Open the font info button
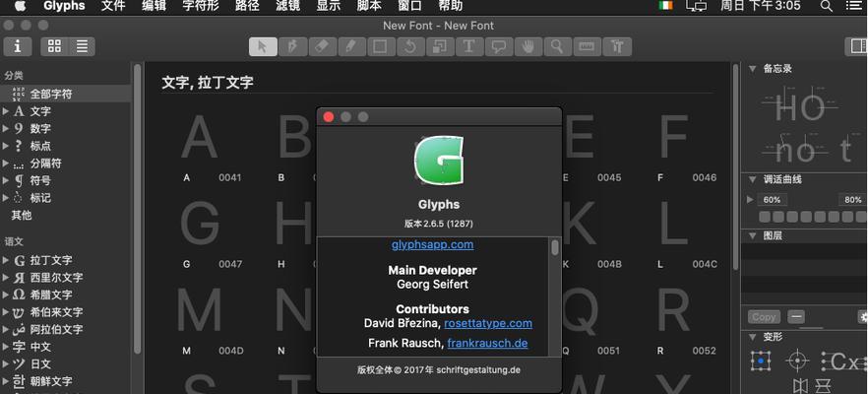This screenshot has height=394, width=868. tap(18, 46)
